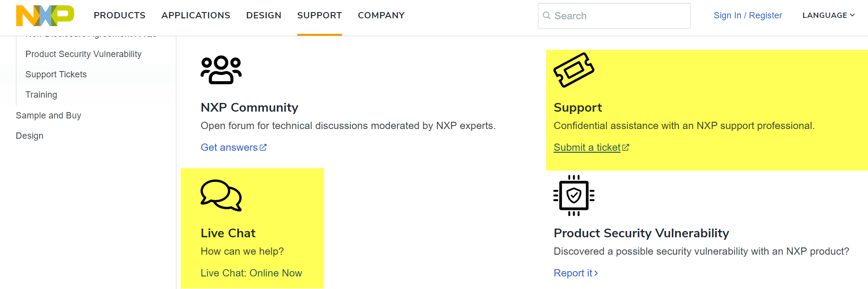Focus the Search input field

[619, 16]
